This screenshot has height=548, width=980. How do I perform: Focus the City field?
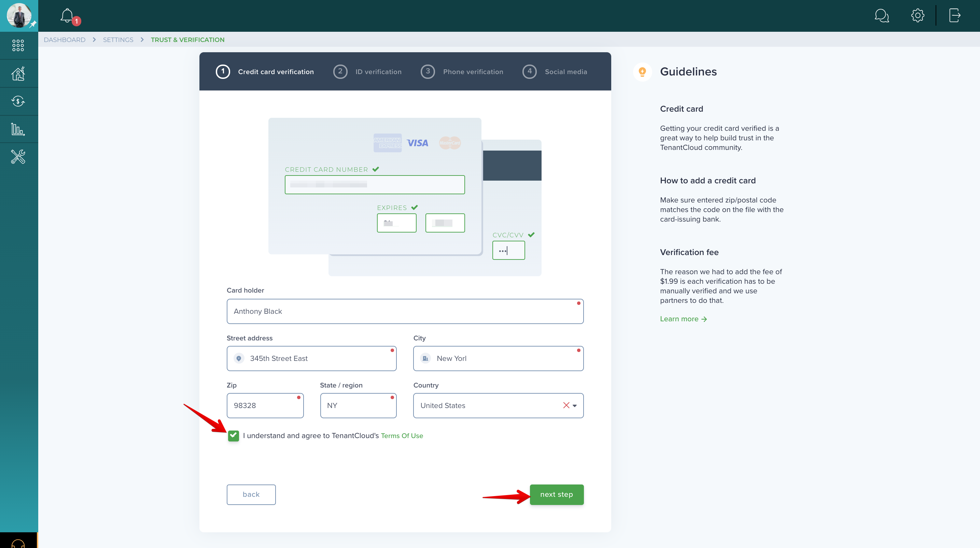pyautogui.click(x=499, y=358)
